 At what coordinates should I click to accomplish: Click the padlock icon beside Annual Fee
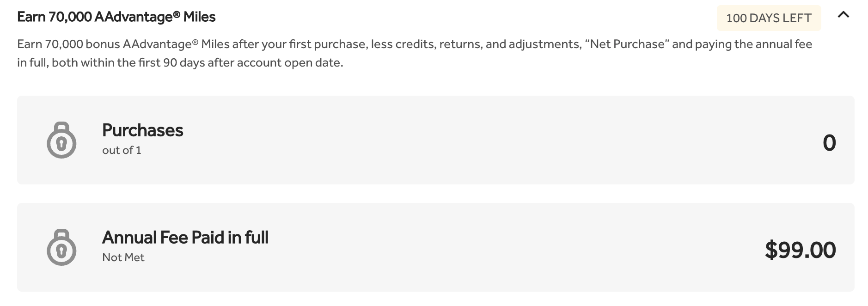61,247
